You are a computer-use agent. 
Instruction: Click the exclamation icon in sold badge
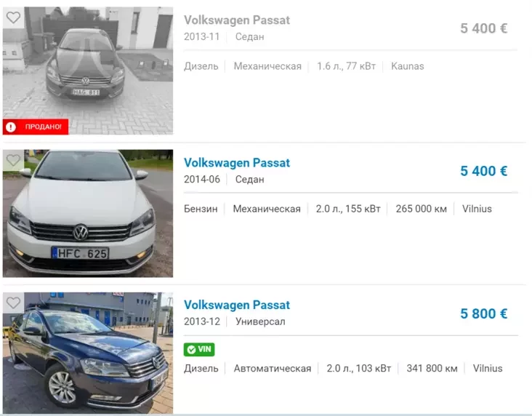pos(11,127)
